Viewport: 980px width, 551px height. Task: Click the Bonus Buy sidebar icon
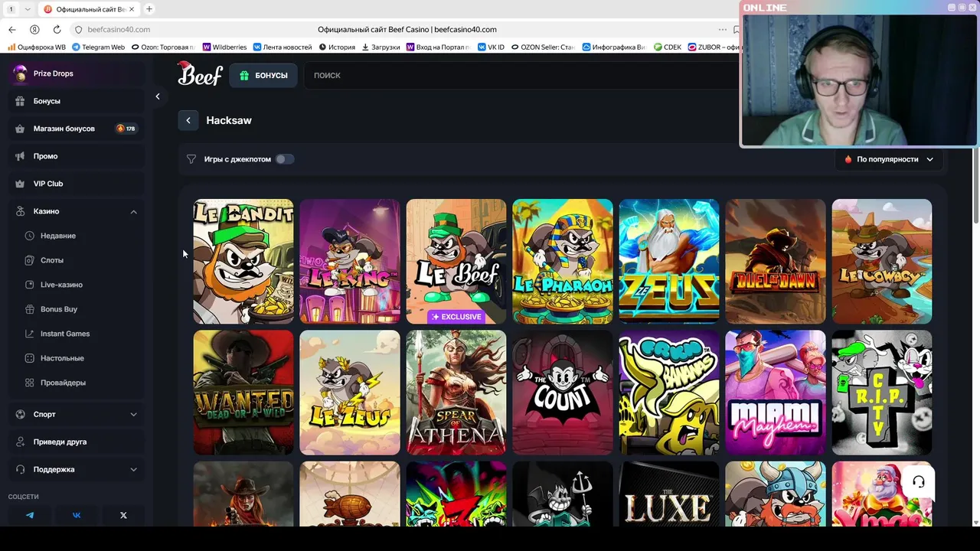pyautogui.click(x=30, y=309)
